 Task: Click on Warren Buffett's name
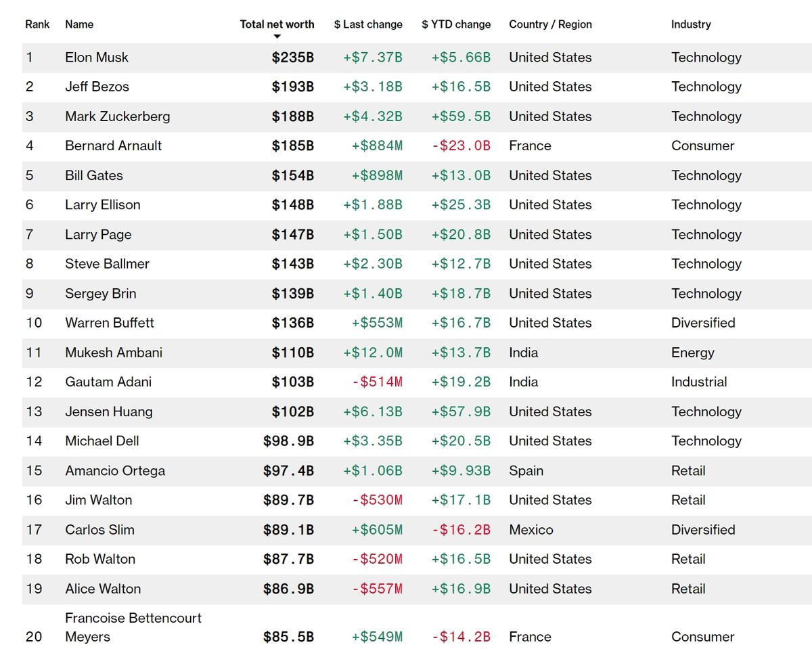(110, 323)
